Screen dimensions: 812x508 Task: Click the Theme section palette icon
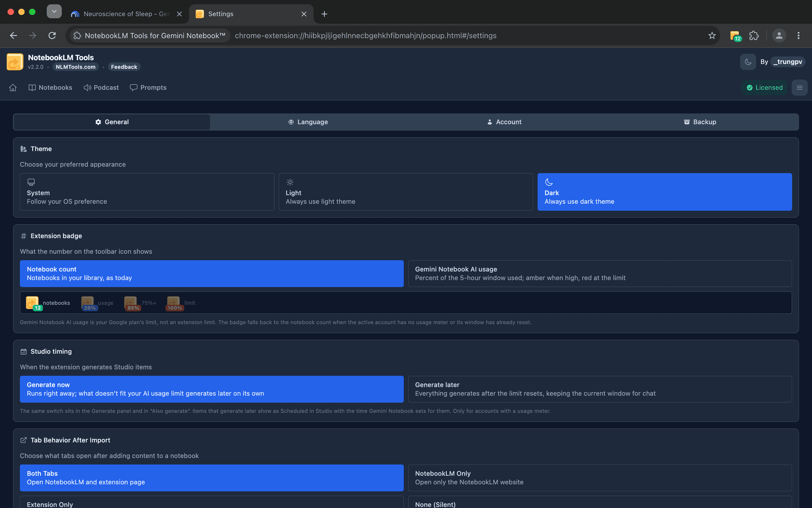pos(24,149)
